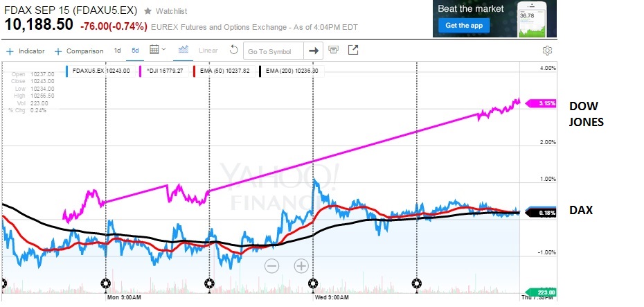
Task: Open the chart type selector
Action: (x=184, y=50)
